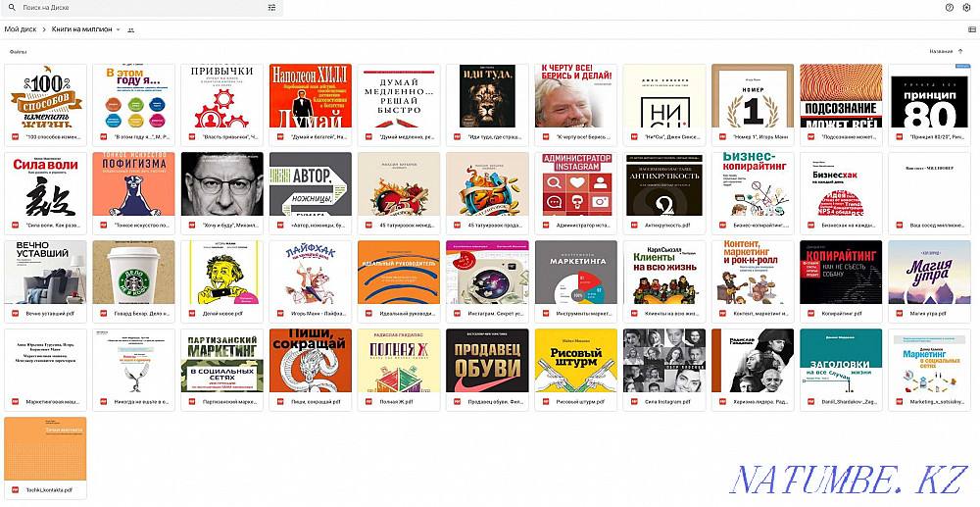Click the Книги на миллион breadcrumb
Image resolution: width=980 pixels, height=507 pixels.
(82, 29)
